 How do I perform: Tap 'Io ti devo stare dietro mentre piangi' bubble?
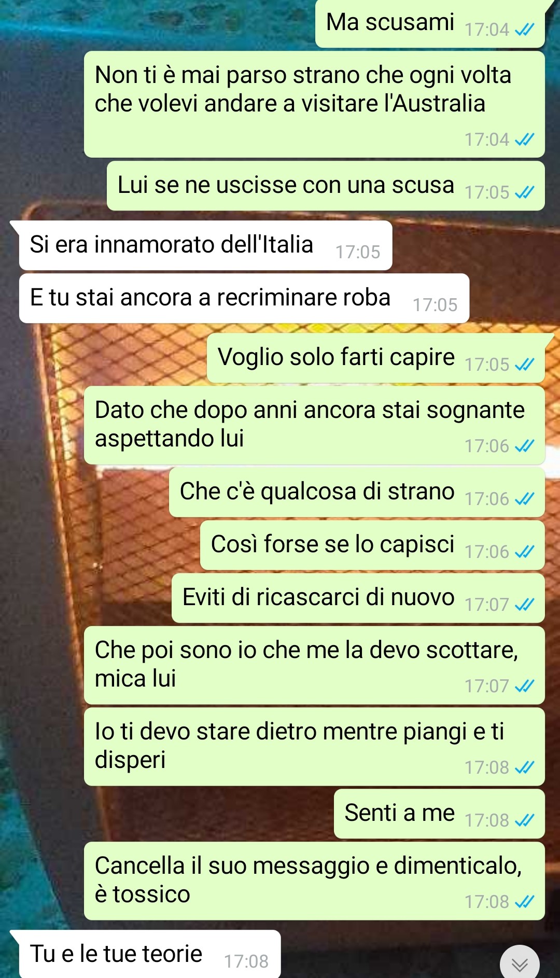(x=314, y=747)
